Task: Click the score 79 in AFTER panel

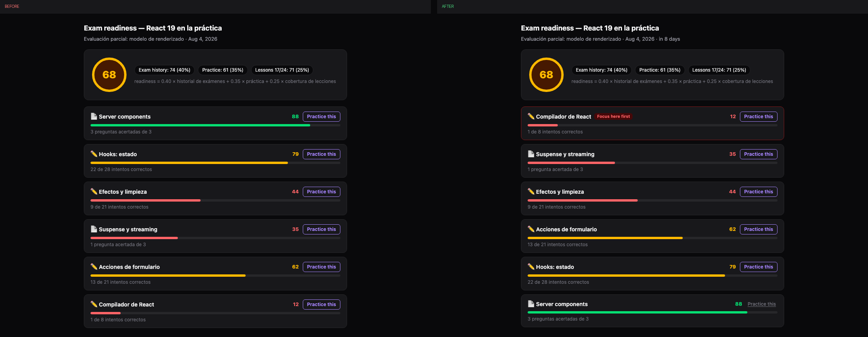Action: [732, 267]
